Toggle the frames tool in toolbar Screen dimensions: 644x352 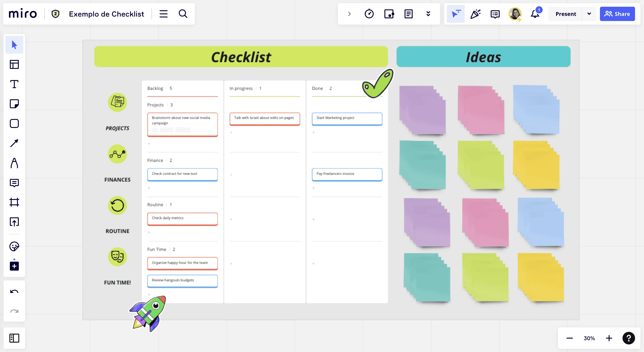[x=14, y=202]
